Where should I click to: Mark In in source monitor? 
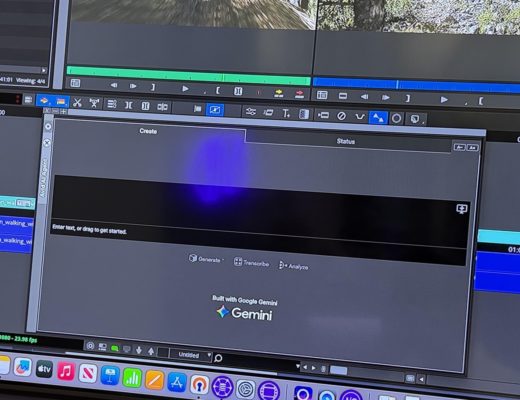pyautogui.click(x=218, y=90)
